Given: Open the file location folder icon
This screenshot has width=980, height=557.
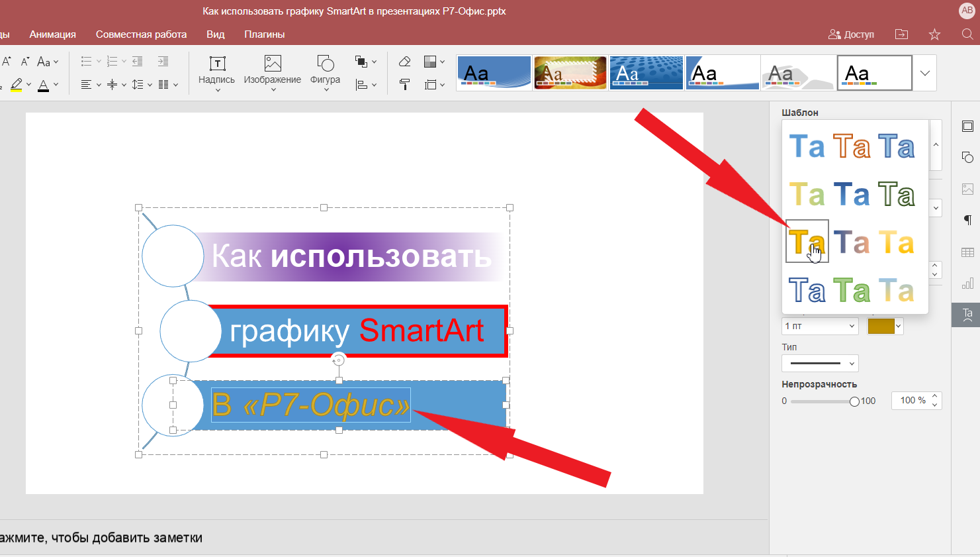Looking at the screenshot, I should tap(901, 34).
